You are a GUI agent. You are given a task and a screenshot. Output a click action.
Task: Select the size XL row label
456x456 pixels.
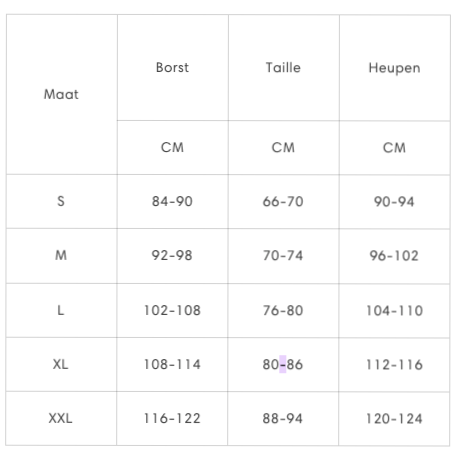(x=60, y=364)
